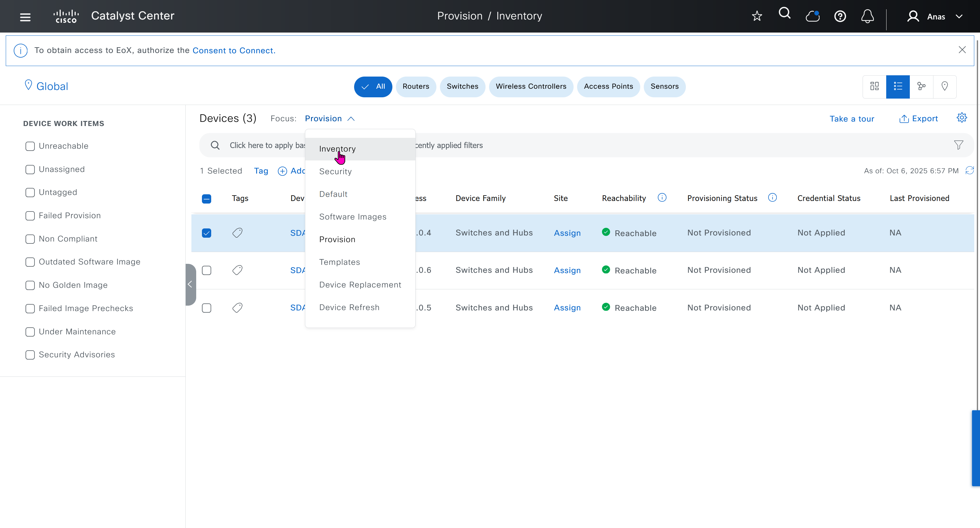Switch to map view icon
Image resolution: width=980 pixels, height=528 pixels.
point(944,86)
